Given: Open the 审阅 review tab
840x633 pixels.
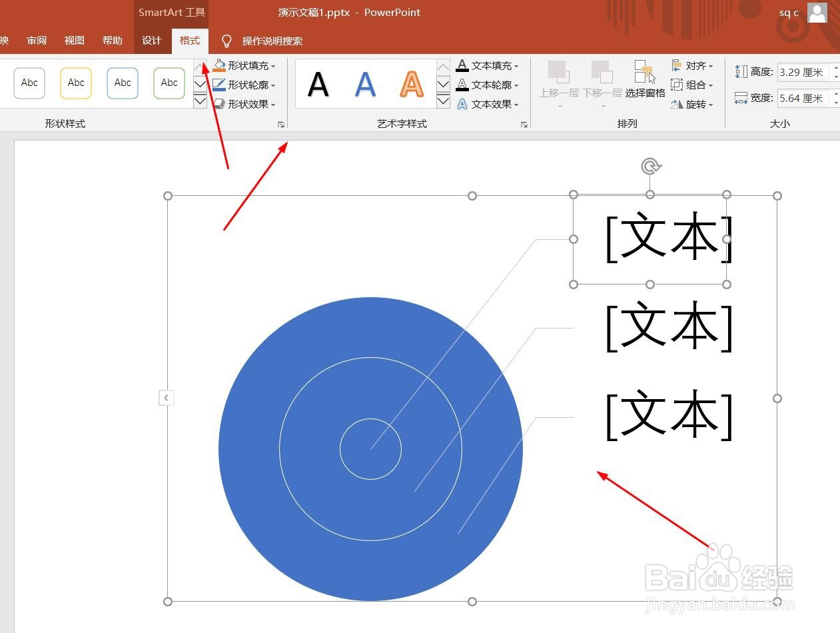Looking at the screenshot, I should tap(37, 41).
